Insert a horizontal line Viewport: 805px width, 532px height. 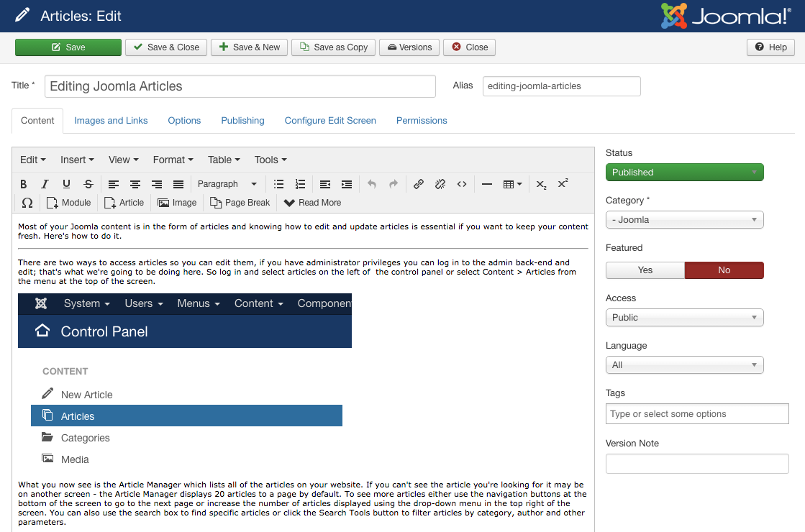(487, 183)
